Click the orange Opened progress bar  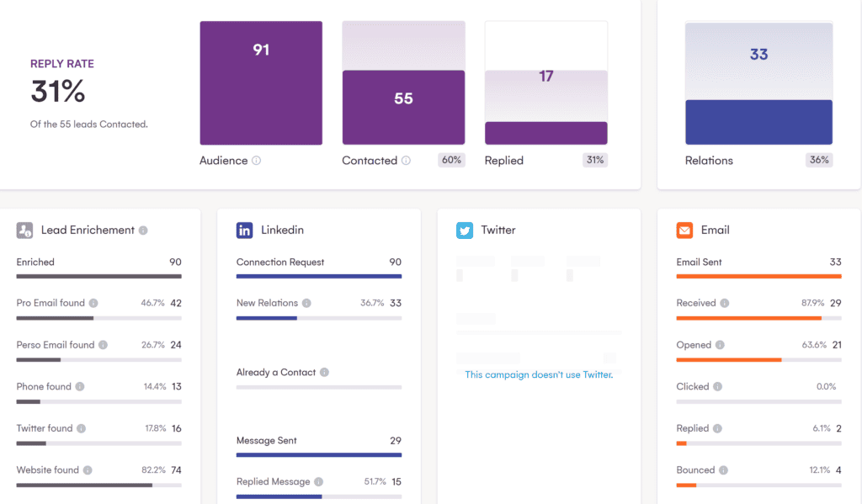[x=729, y=360]
